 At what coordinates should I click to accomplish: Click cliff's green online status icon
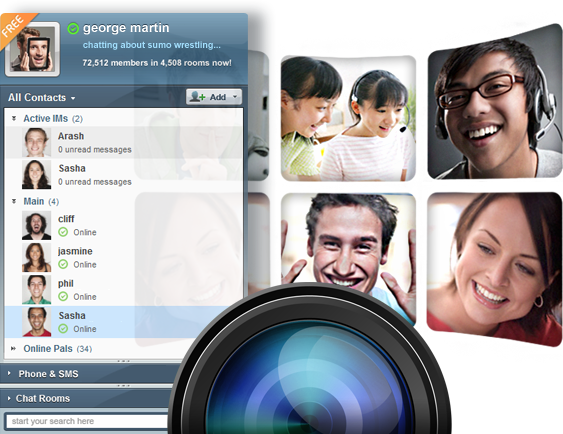[63, 232]
